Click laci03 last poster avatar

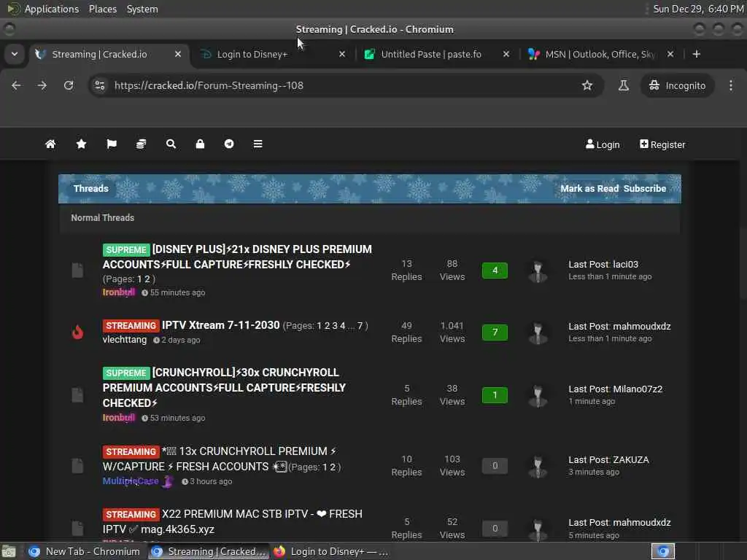(538, 271)
